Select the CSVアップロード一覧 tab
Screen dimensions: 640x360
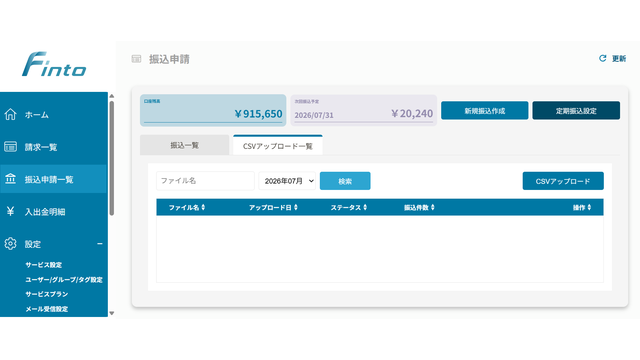(x=278, y=145)
